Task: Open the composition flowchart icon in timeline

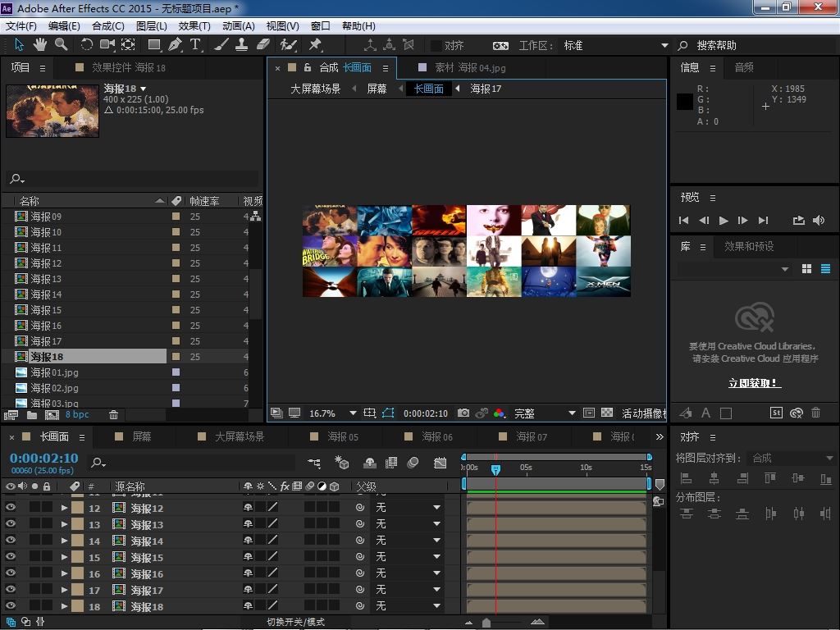Action: point(314,463)
